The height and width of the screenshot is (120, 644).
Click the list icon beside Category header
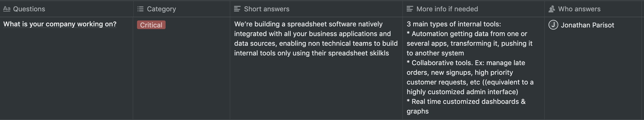pyautogui.click(x=140, y=9)
